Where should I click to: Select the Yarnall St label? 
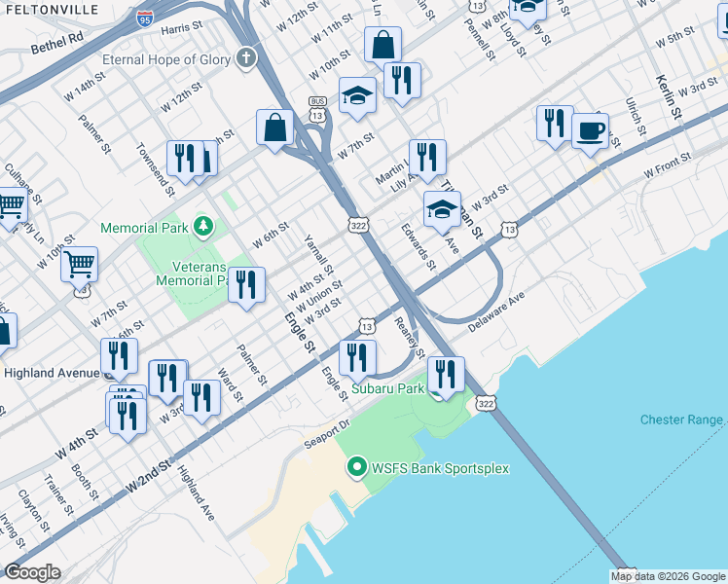318,254
